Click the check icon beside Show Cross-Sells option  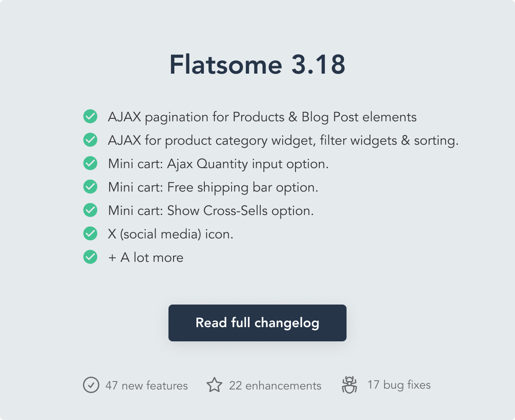click(x=90, y=210)
